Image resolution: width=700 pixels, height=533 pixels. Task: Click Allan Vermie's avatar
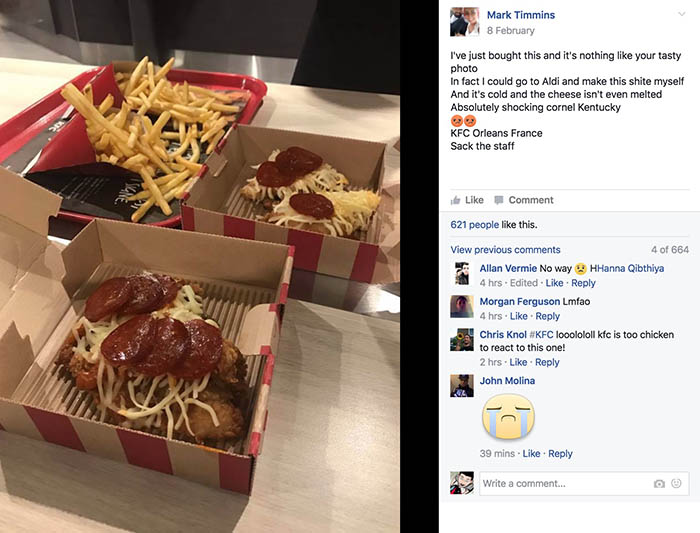point(462,273)
